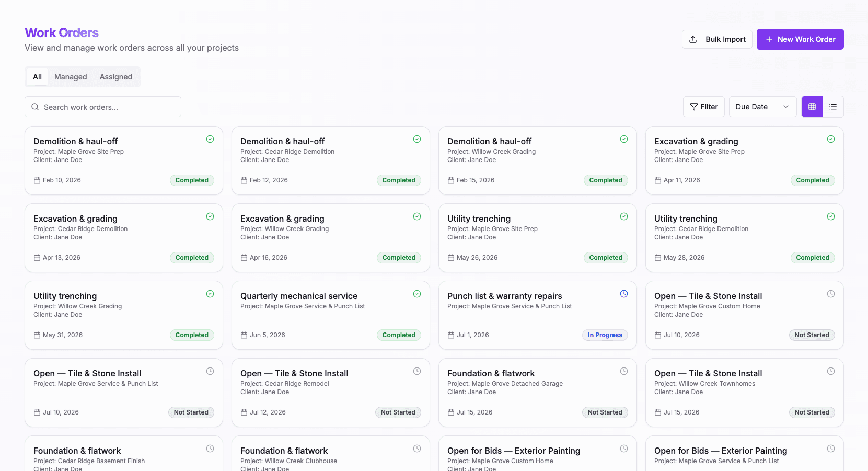Open Demolition & haul-off for Maple Grove Site Prep
The height and width of the screenshot is (471, 868).
[x=124, y=160]
